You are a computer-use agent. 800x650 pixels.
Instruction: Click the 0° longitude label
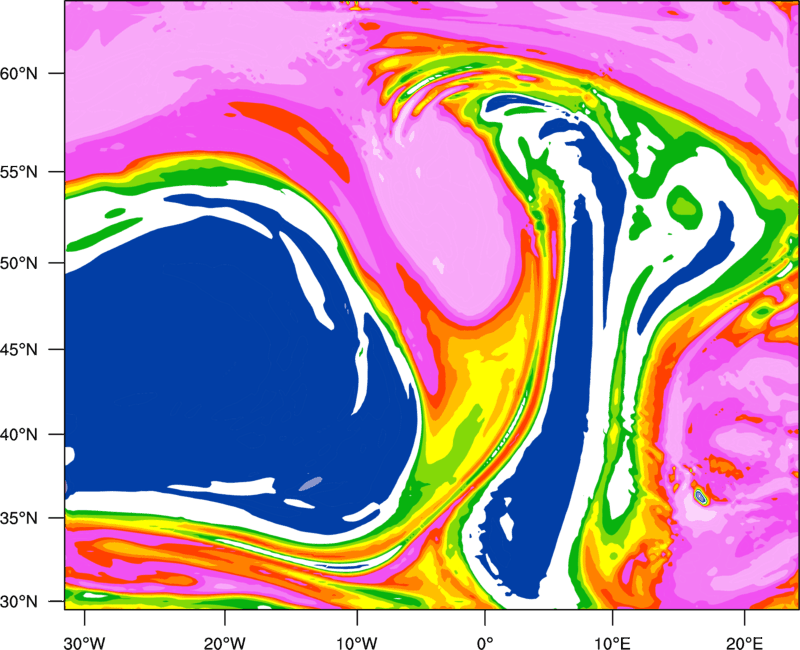tap(485, 643)
